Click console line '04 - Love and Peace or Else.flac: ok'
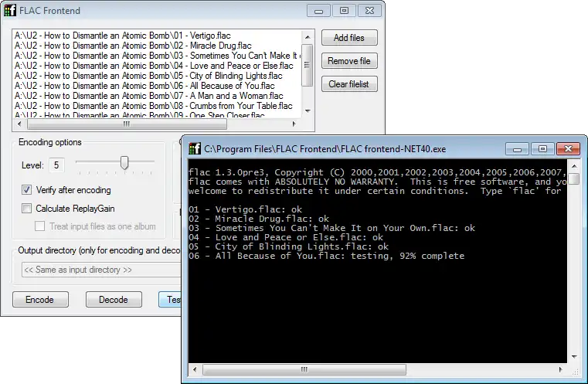Image resolution: width=588 pixels, height=384 pixels. click(x=286, y=237)
